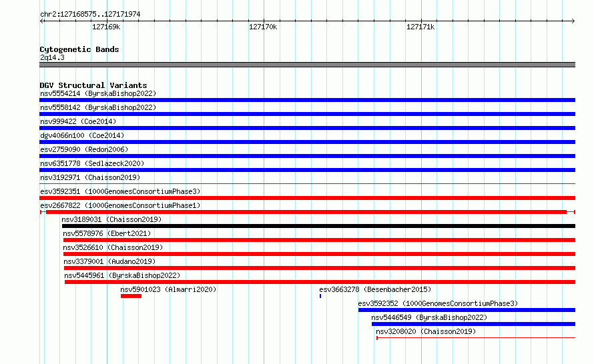Screen dimensions: 594x364
Task: Open the nsv5558142 (ByrskaBishop2022) variant label
Action: pyautogui.click(x=98, y=107)
